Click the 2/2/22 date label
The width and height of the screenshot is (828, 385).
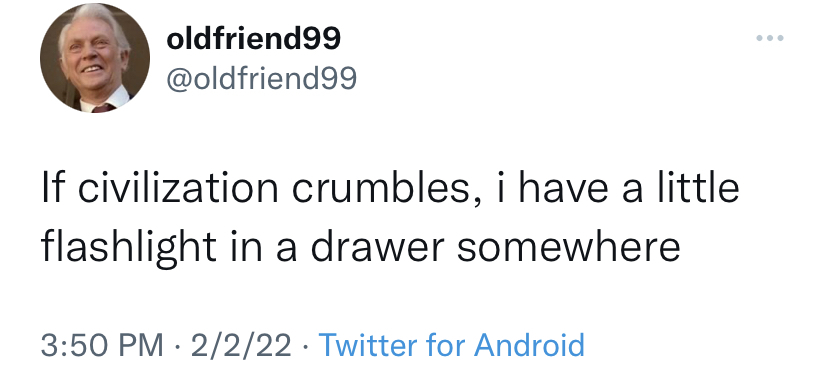tap(241, 345)
